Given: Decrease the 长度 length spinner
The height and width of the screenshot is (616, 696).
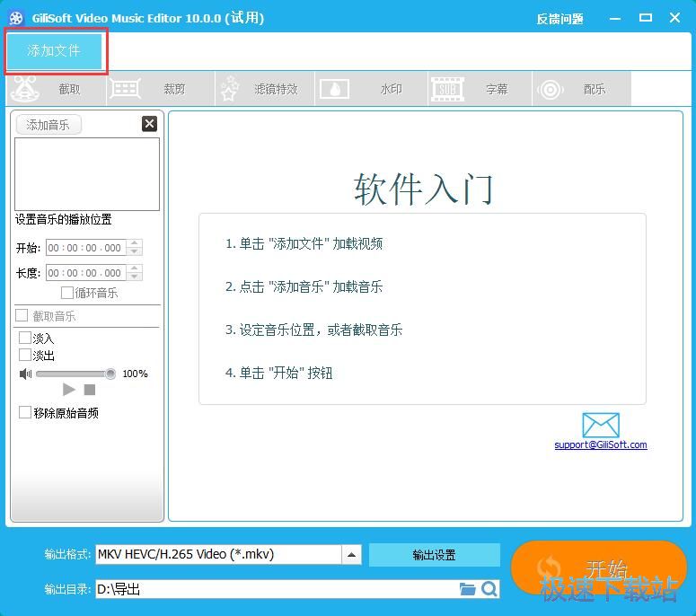Looking at the screenshot, I should pyautogui.click(x=135, y=277).
